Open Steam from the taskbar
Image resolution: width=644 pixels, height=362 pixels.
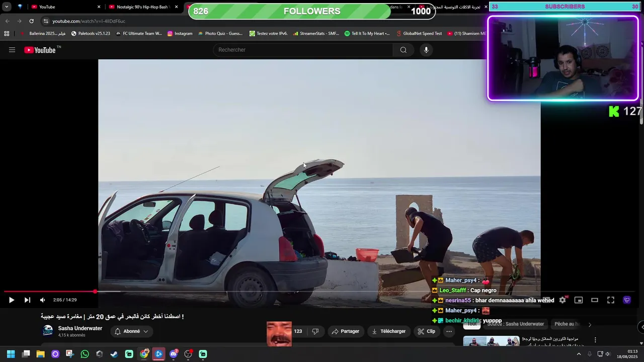[114, 354]
